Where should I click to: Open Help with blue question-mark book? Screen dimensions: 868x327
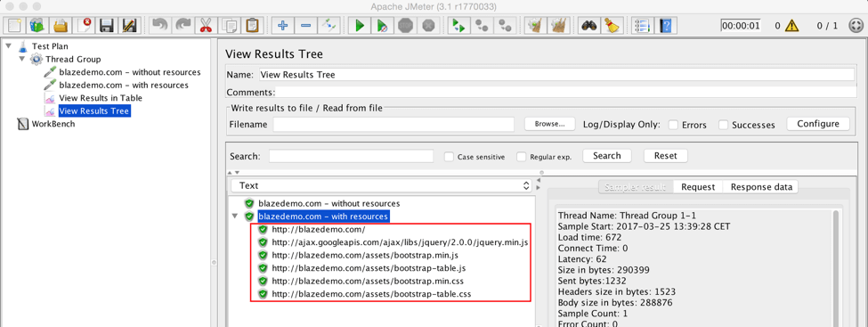click(665, 26)
